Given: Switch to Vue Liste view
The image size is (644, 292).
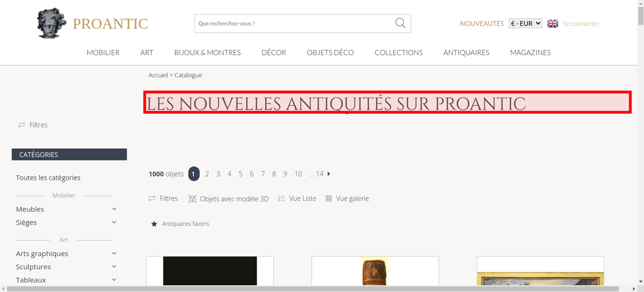Looking at the screenshot, I should click(297, 198).
